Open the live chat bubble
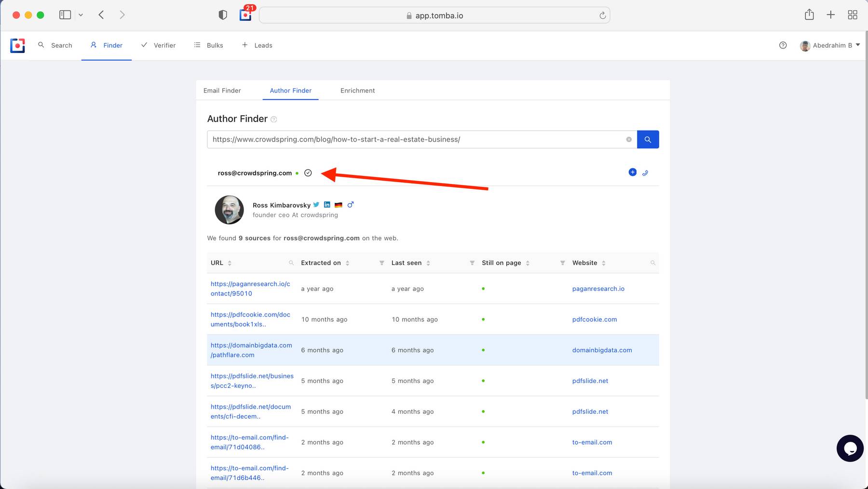 850,448
